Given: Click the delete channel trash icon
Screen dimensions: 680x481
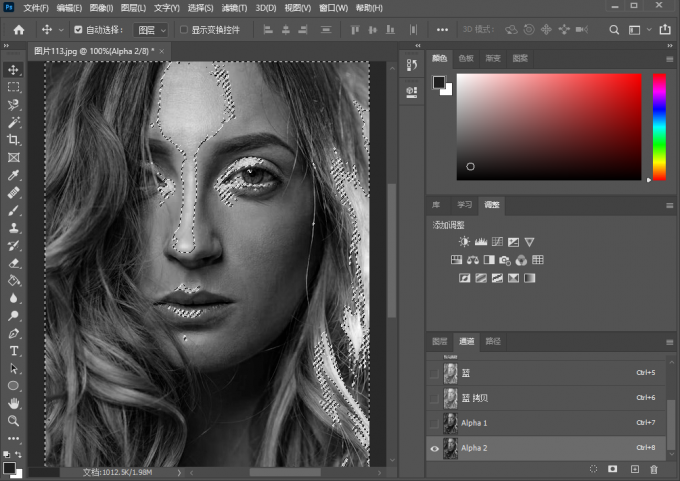Looking at the screenshot, I should [654, 468].
